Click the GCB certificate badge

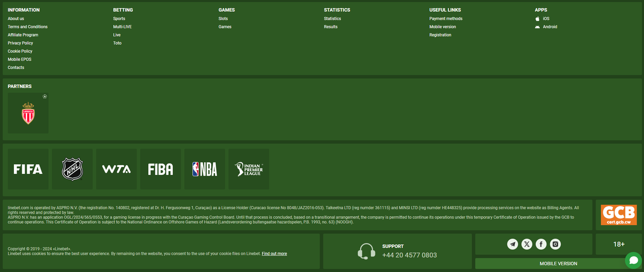tap(618, 215)
